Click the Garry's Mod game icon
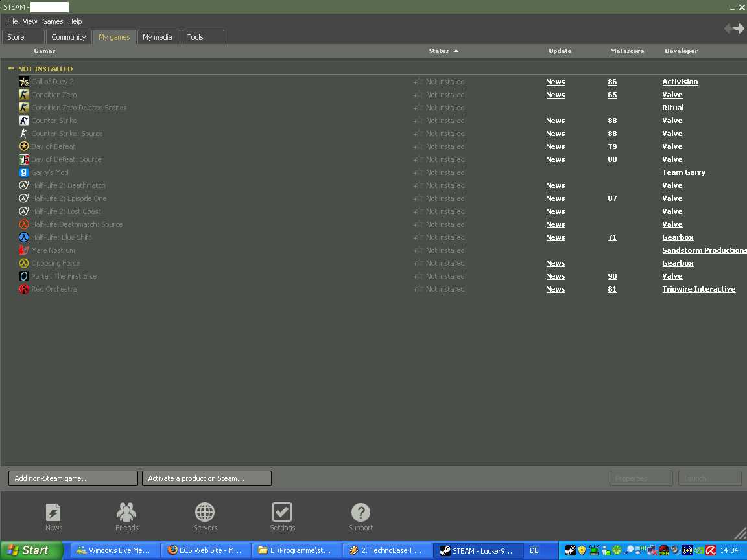This screenshot has height=560, width=747. pyautogui.click(x=24, y=172)
